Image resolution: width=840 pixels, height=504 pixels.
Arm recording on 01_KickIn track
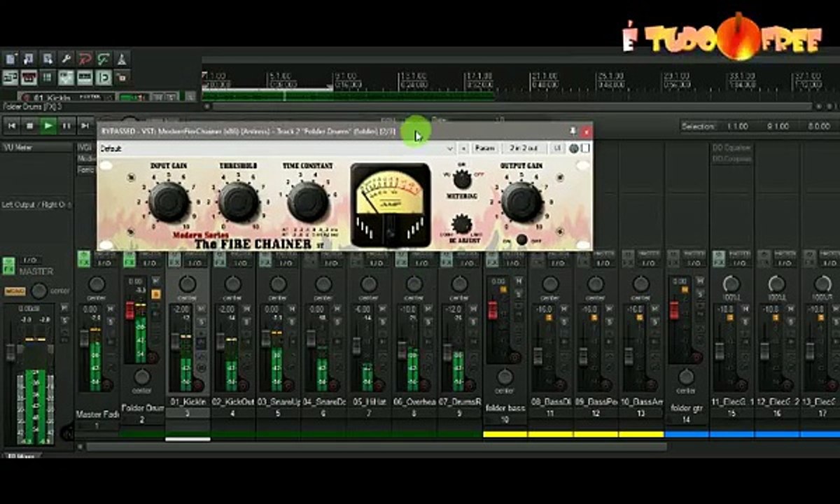pyautogui.click(x=198, y=385)
